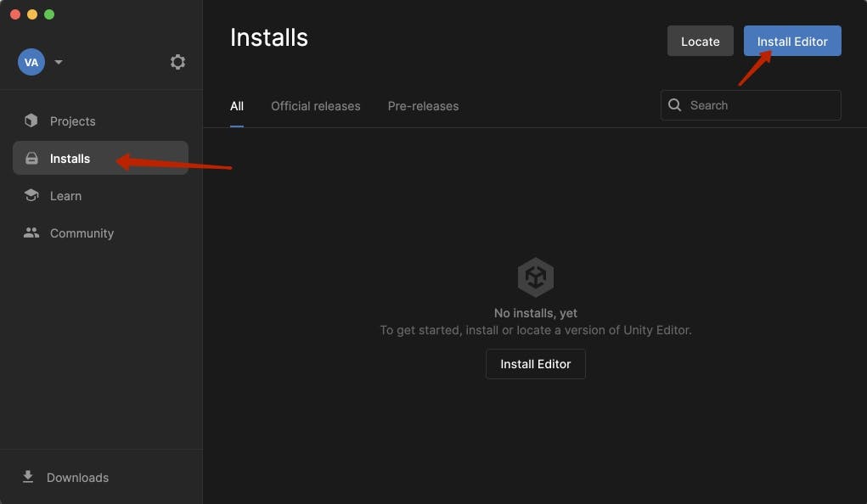Screen dimensions: 867x504
Task: Click the Unity cube logo icon
Action: pos(535,277)
